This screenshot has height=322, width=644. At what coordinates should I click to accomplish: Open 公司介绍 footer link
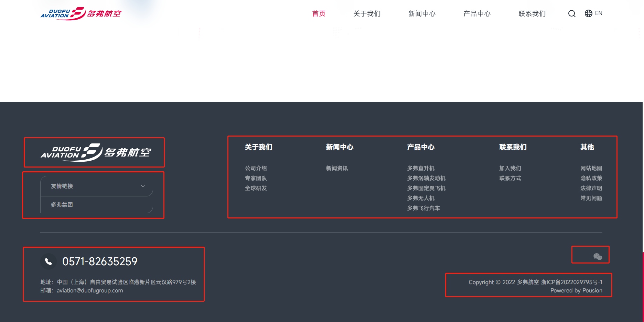tap(256, 168)
